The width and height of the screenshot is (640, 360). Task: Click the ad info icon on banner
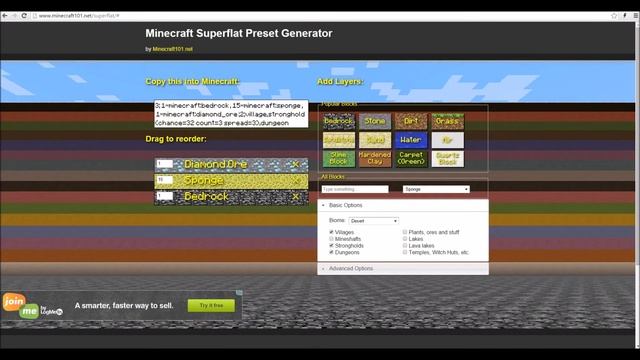pyautogui.click(x=239, y=293)
